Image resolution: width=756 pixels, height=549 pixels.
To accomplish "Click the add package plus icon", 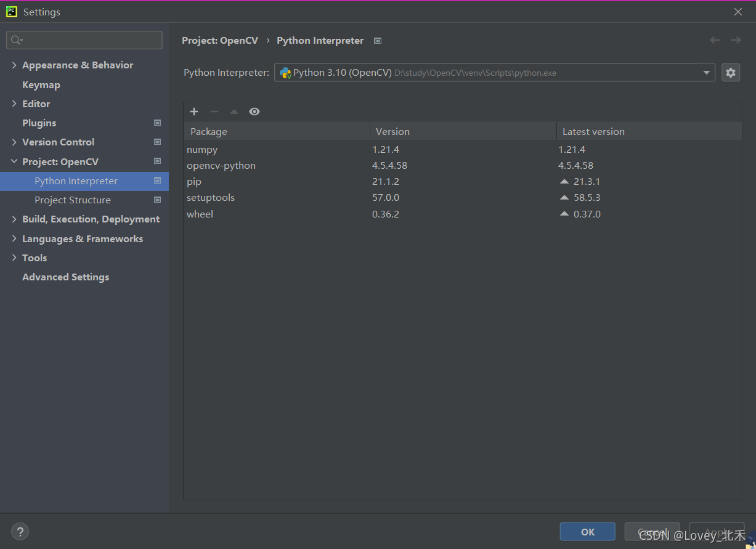I will [x=194, y=112].
